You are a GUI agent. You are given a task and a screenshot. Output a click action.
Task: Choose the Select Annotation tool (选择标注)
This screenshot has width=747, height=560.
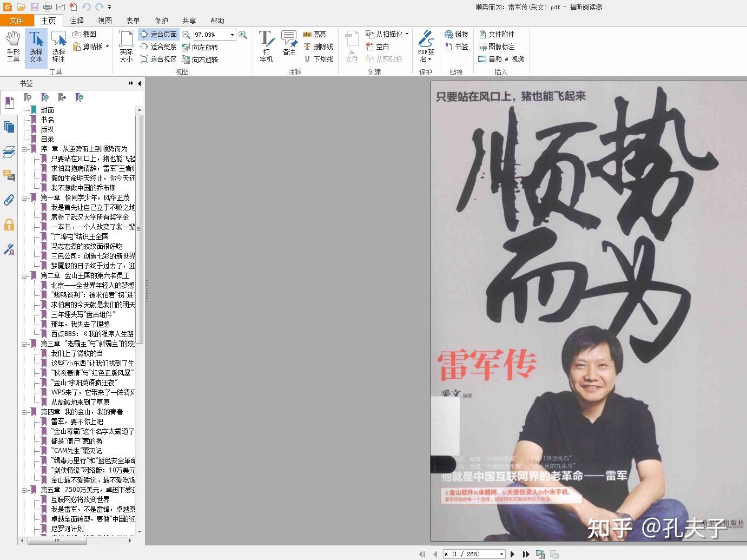click(58, 47)
